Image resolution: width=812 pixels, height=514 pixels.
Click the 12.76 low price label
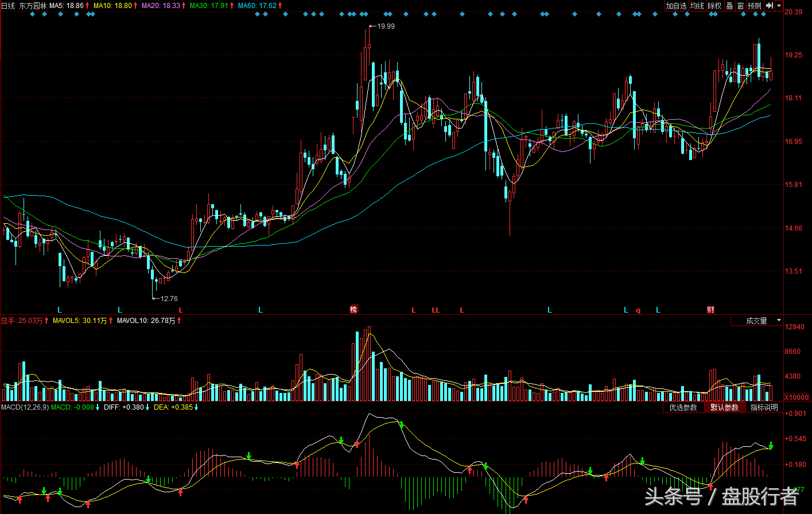click(169, 299)
